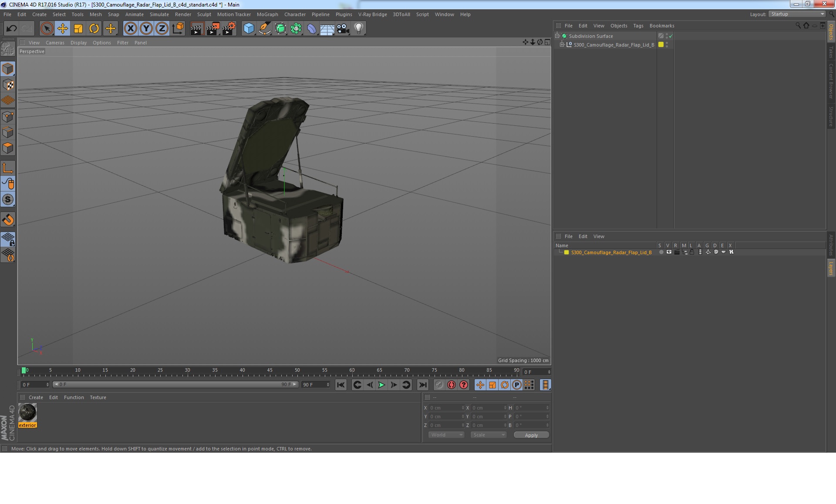
Task: Add a Cube primitive object
Action: (249, 29)
